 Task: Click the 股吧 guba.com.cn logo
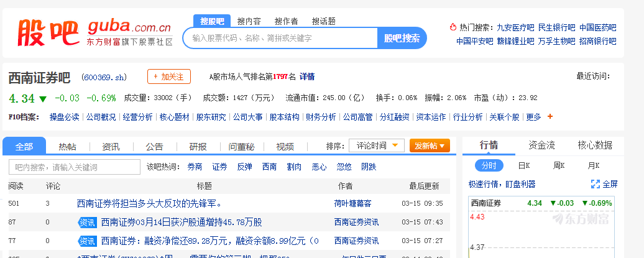tap(95, 32)
